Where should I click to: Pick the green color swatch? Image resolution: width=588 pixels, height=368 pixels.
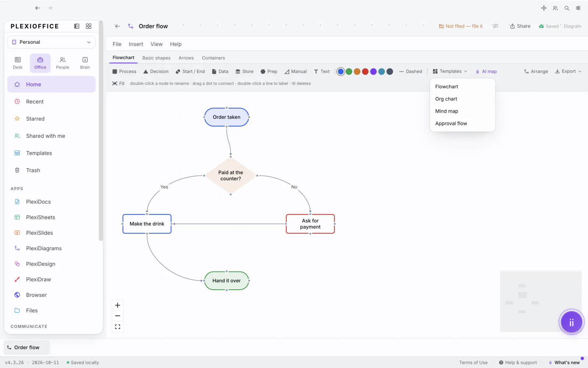pyautogui.click(x=349, y=71)
